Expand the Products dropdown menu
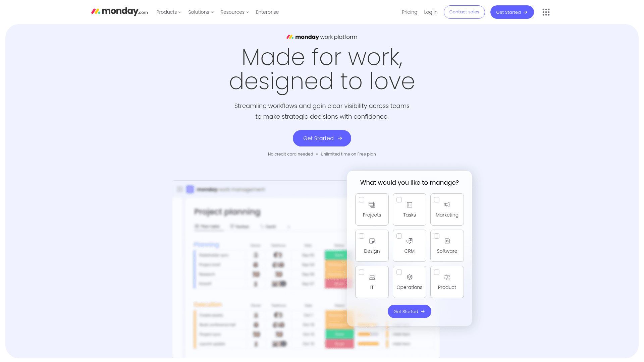 coord(168,12)
